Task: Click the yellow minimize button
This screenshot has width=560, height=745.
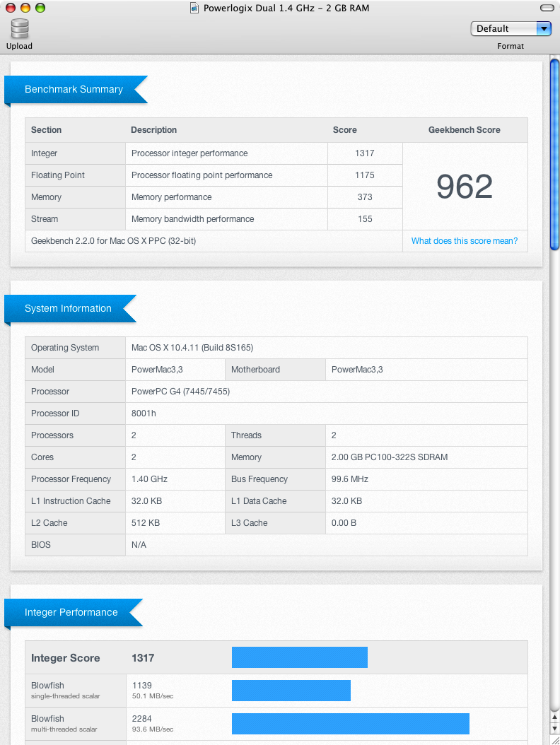Action: (25, 8)
